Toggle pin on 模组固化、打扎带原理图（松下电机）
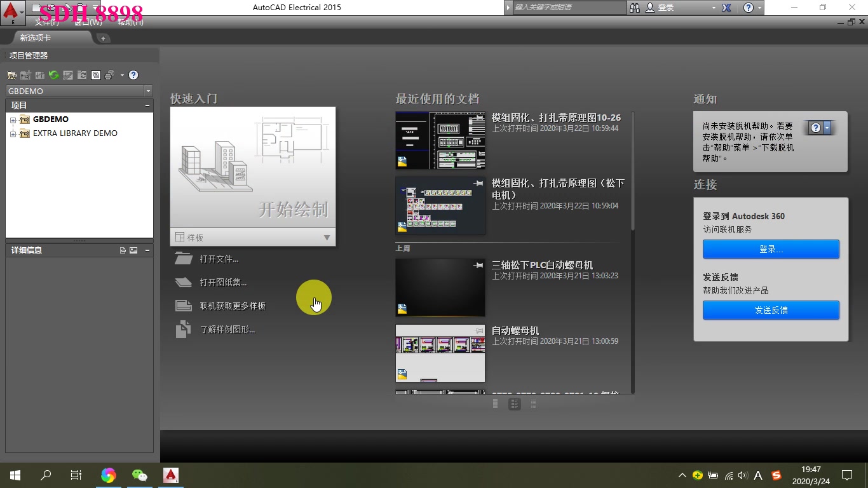Screen dimensions: 868x488 (x=478, y=184)
